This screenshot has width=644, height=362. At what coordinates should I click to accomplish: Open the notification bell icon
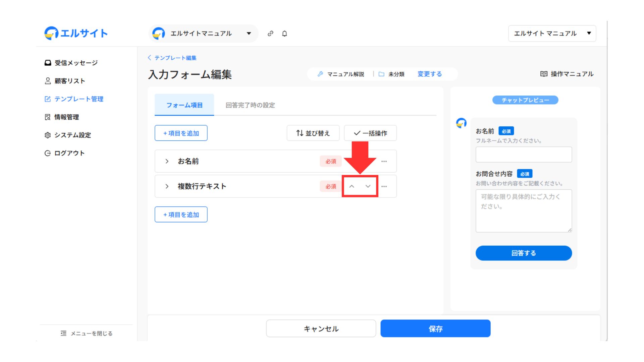284,34
